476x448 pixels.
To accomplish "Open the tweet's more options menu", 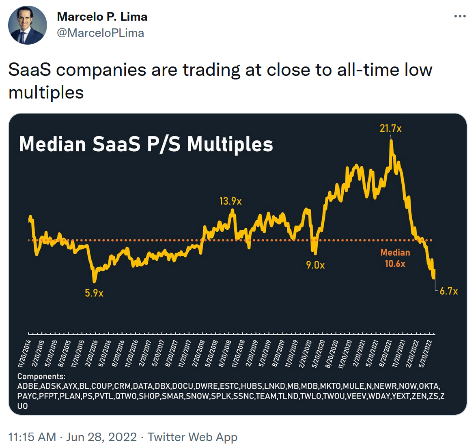I will click(460, 16).
